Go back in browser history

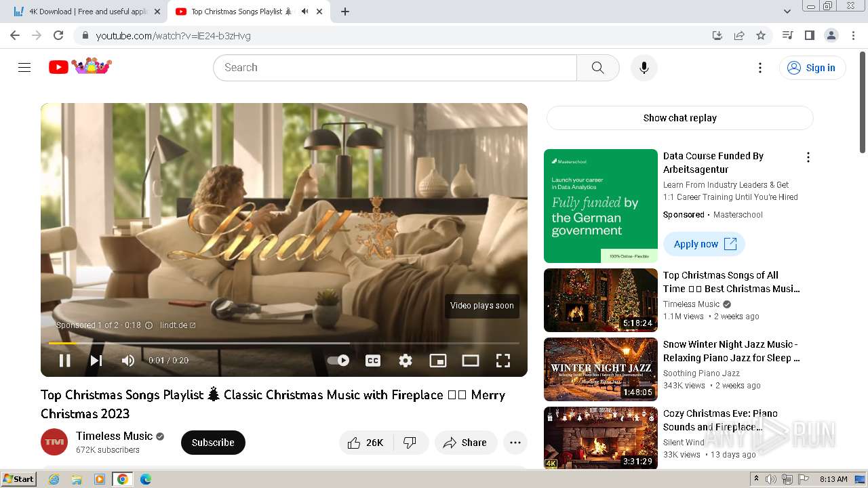point(15,35)
